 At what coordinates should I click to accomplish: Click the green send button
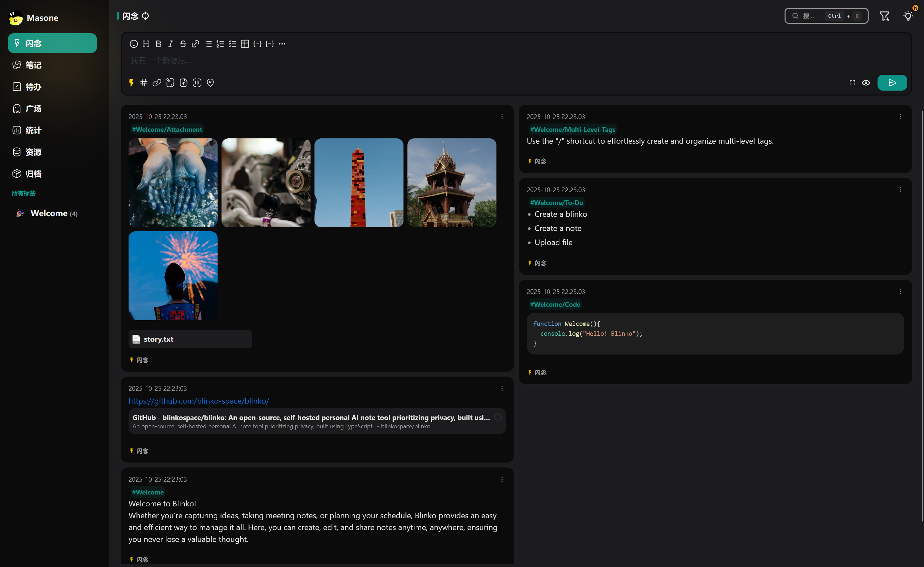tap(892, 82)
